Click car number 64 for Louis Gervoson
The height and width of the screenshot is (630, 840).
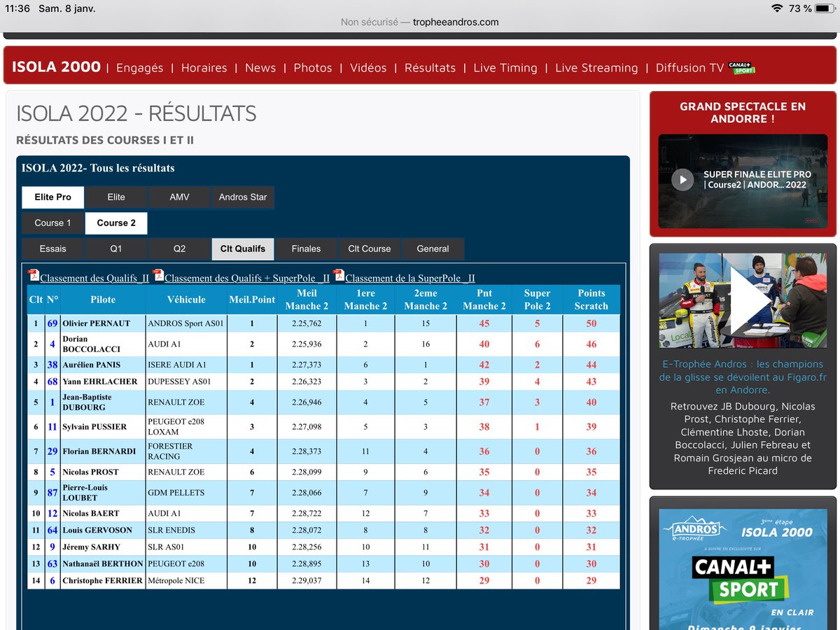point(52,530)
